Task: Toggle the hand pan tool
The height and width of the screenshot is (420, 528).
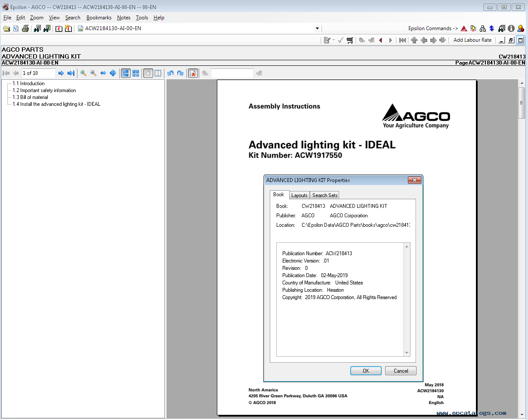Action: point(148,73)
